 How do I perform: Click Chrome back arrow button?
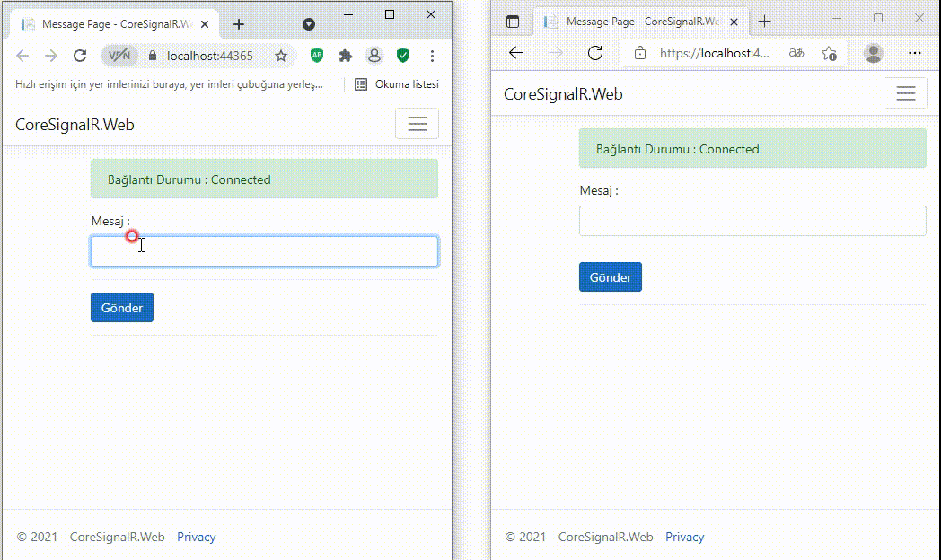(x=22, y=56)
